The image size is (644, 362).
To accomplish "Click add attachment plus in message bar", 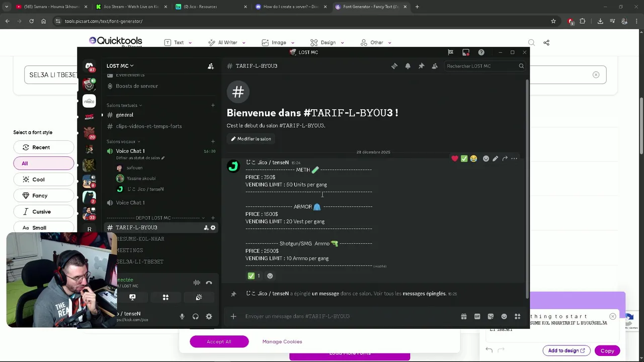I will 233,316.
